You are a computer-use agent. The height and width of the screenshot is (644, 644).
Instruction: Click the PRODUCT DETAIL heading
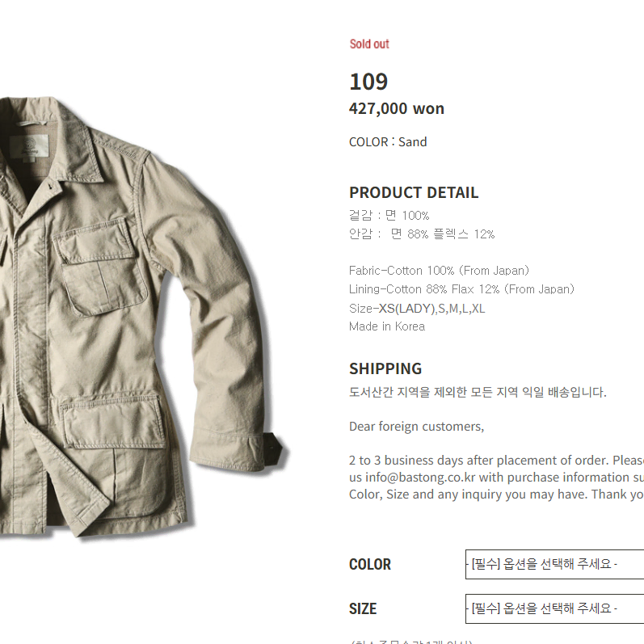point(414,192)
